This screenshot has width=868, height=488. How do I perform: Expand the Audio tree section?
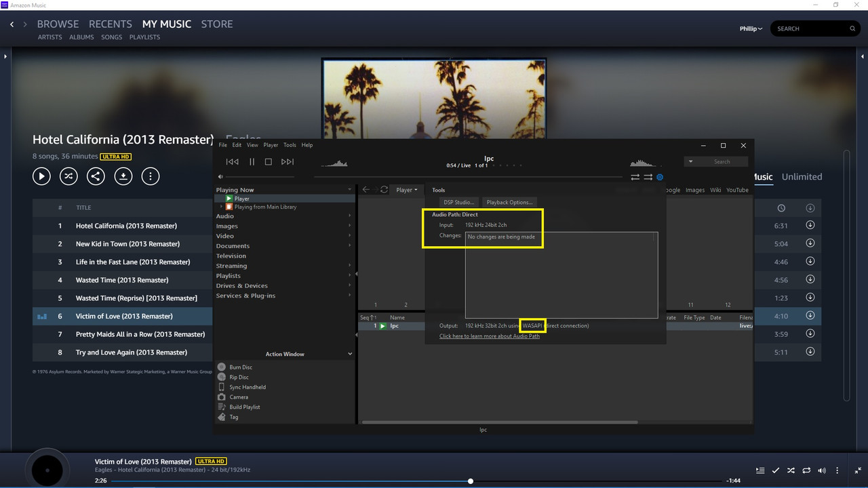[350, 216]
